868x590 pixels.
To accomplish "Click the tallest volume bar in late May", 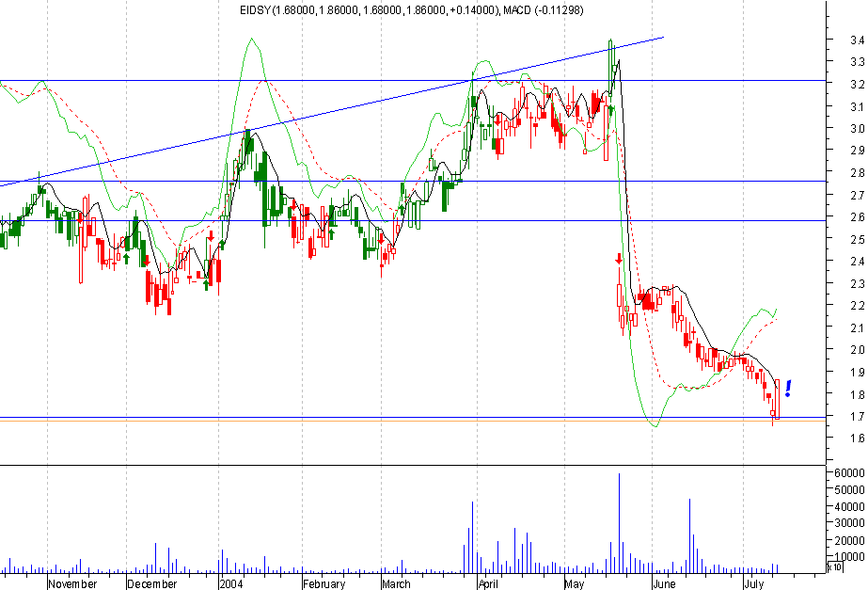I will coord(619,523).
